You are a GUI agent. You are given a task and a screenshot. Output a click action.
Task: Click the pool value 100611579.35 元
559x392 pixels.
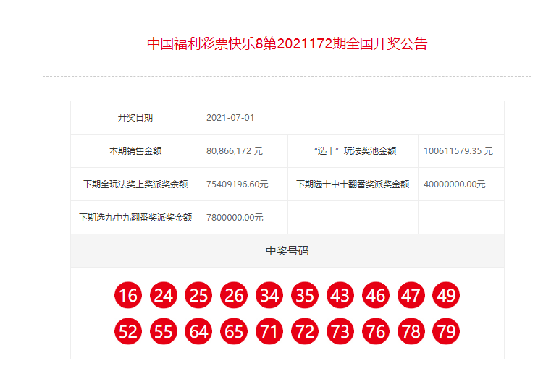pyautogui.click(x=458, y=151)
